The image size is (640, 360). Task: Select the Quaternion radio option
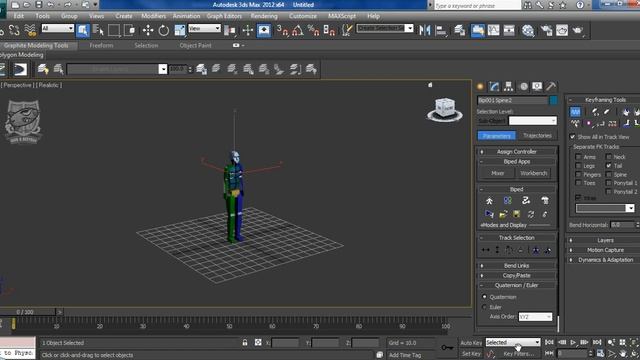[484, 297]
